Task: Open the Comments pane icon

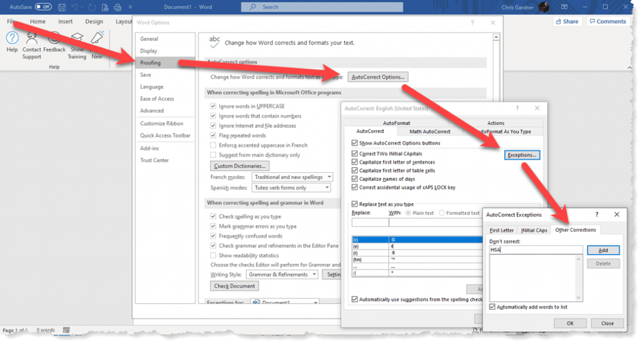Action: click(x=607, y=21)
